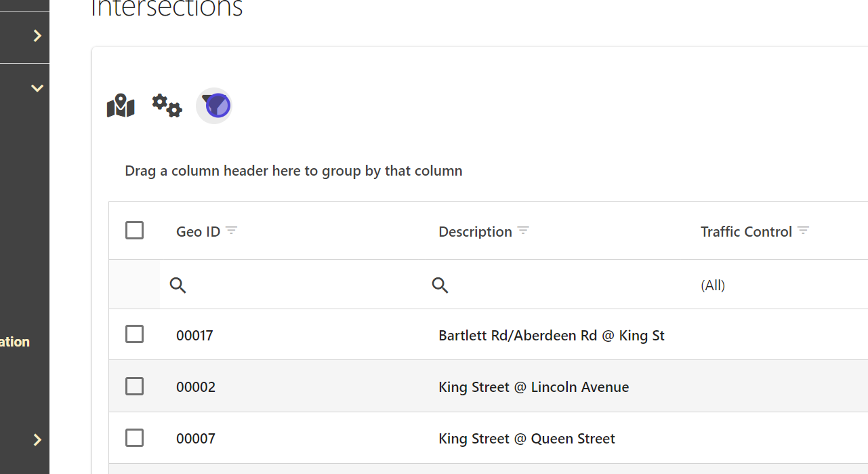Tick the checkbox for row 00002
Image resolution: width=868 pixels, height=474 pixels.
[x=135, y=387]
